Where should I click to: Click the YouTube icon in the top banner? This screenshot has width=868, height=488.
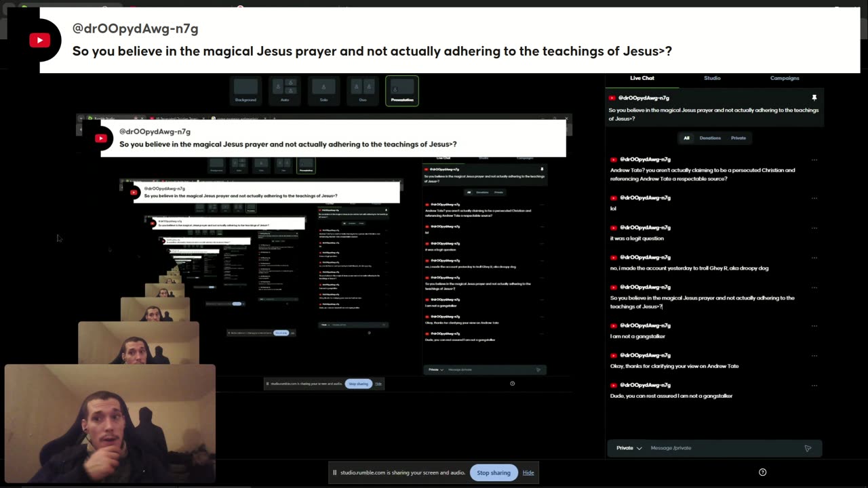pos(39,41)
